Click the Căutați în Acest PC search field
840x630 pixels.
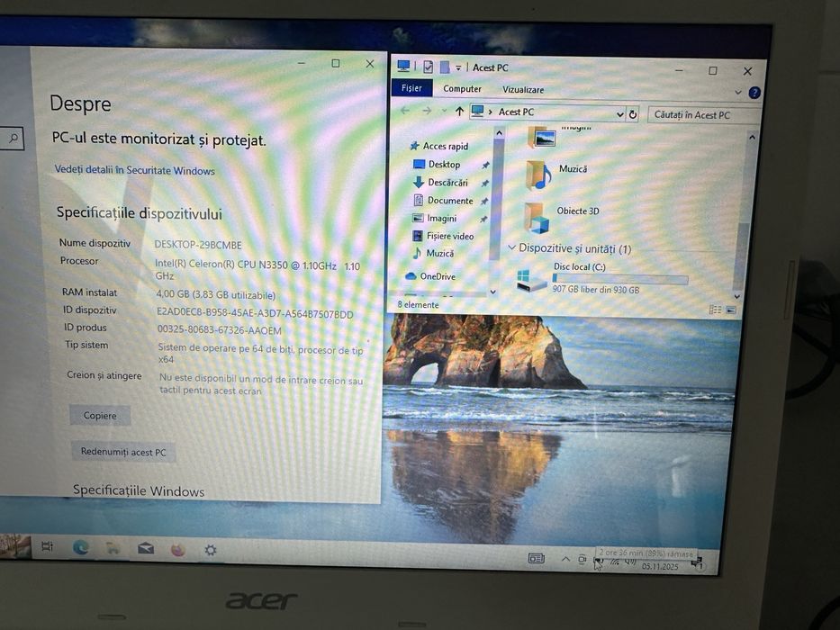(x=703, y=114)
